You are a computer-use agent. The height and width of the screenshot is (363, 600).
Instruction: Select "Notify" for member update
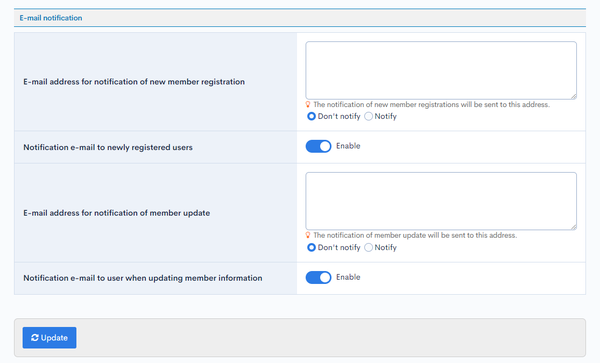coord(368,247)
